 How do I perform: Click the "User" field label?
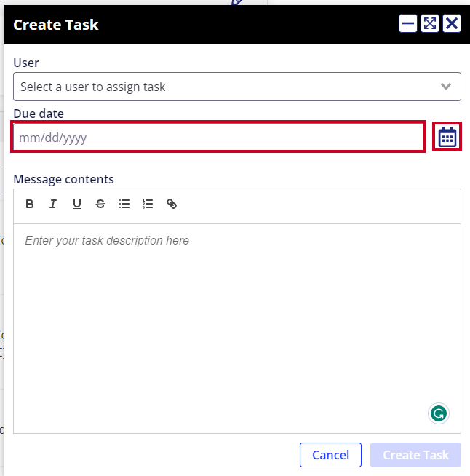(x=26, y=63)
